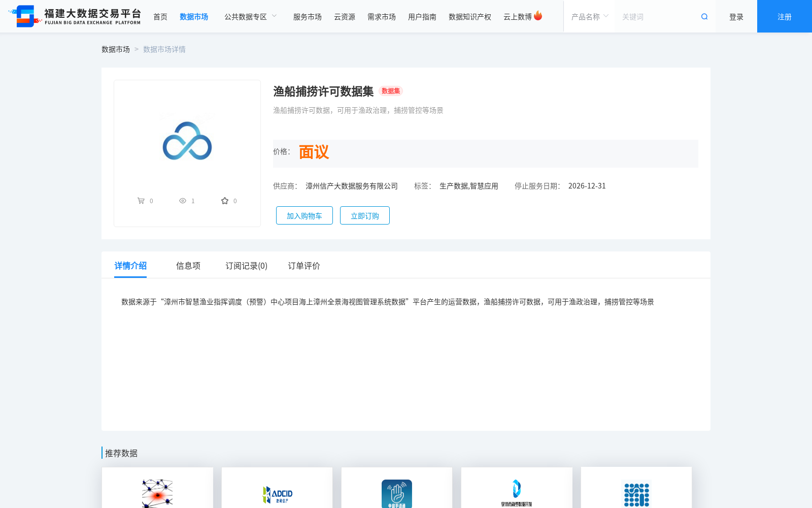Open 服务市场 navigation item
Image resolution: width=812 pixels, height=508 pixels.
pos(308,17)
